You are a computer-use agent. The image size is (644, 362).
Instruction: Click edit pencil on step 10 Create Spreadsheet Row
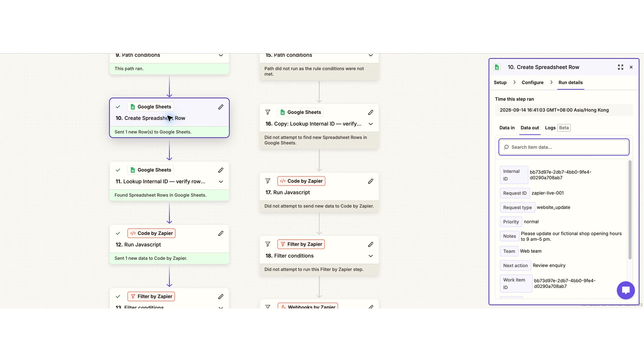pos(221,107)
